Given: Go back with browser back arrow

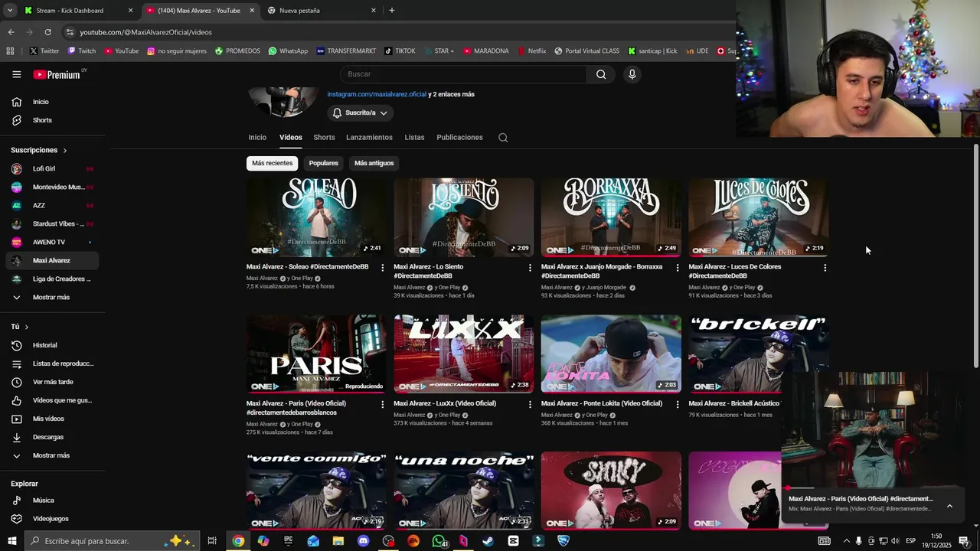Looking at the screenshot, I should tap(11, 32).
